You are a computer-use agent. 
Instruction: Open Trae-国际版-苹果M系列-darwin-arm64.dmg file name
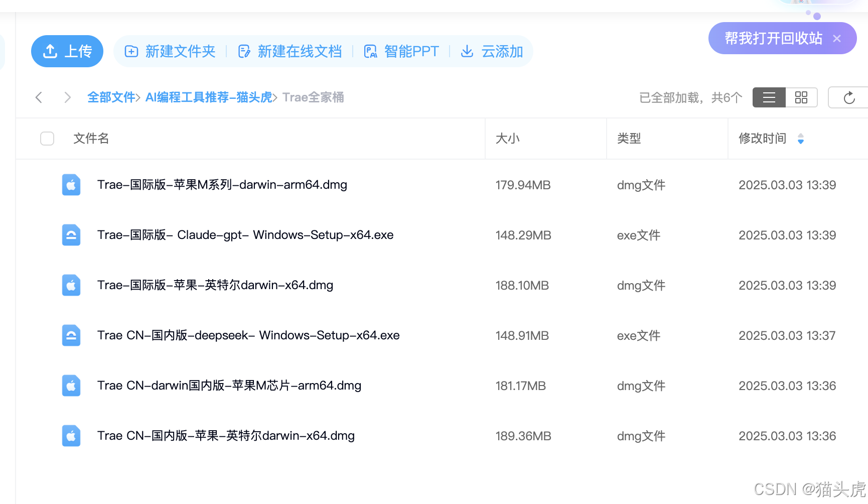coord(222,185)
